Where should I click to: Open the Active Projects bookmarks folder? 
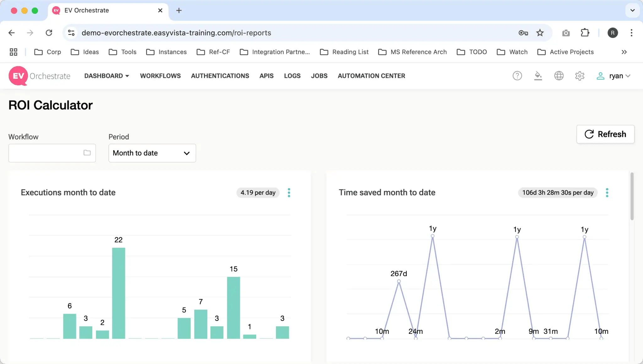(x=565, y=52)
